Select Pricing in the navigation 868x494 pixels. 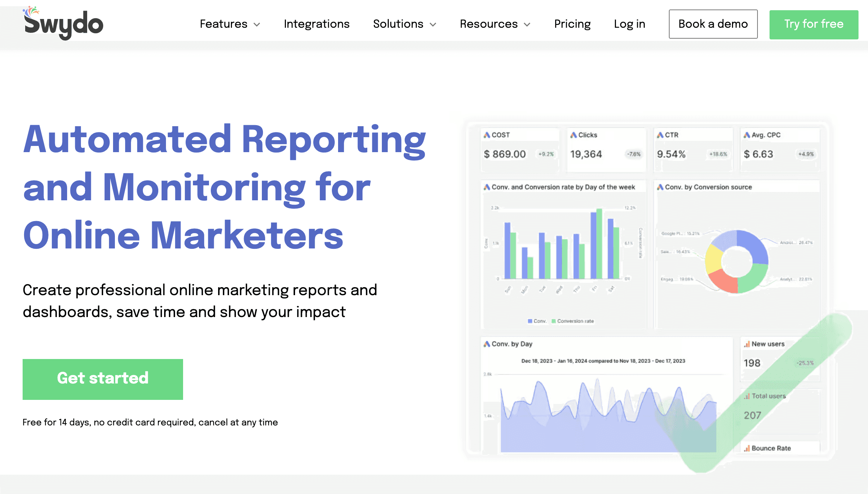pos(572,24)
